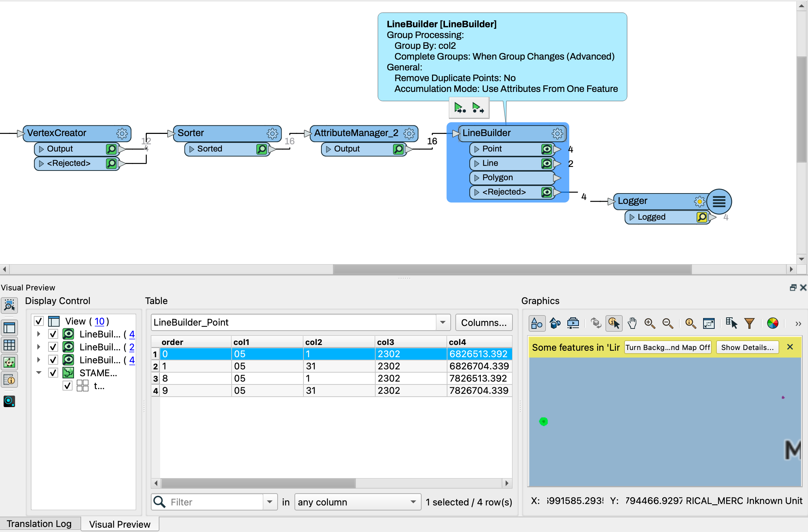Click the Filter search input field
The height and width of the screenshot is (532, 808).
tap(215, 502)
